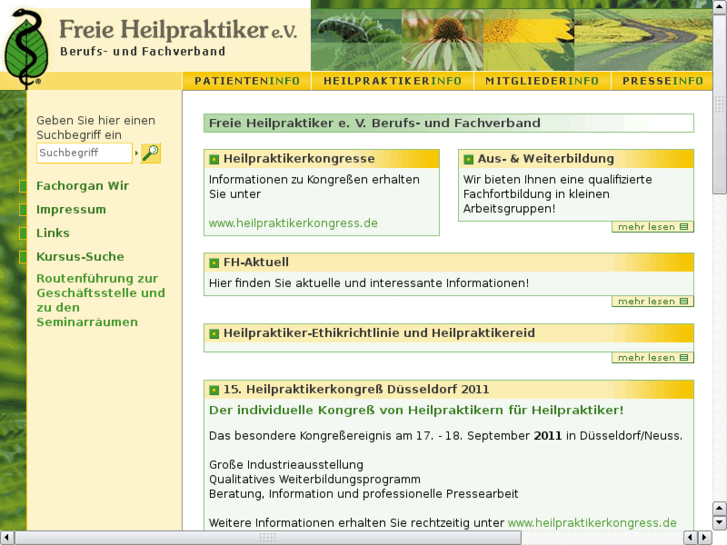Click the green square icon beside Heilpraktikerkongresse
Screen dimensions: 727x545
(214, 160)
